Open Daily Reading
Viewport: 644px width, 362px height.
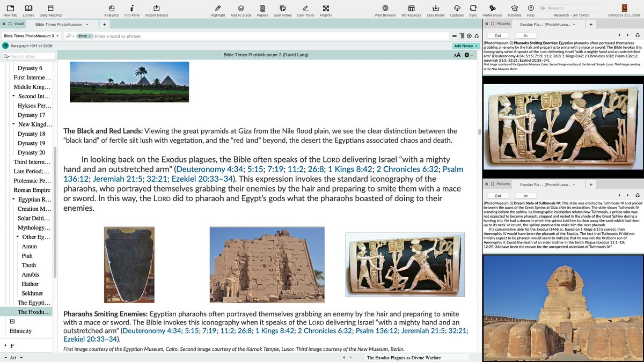pos(50,10)
